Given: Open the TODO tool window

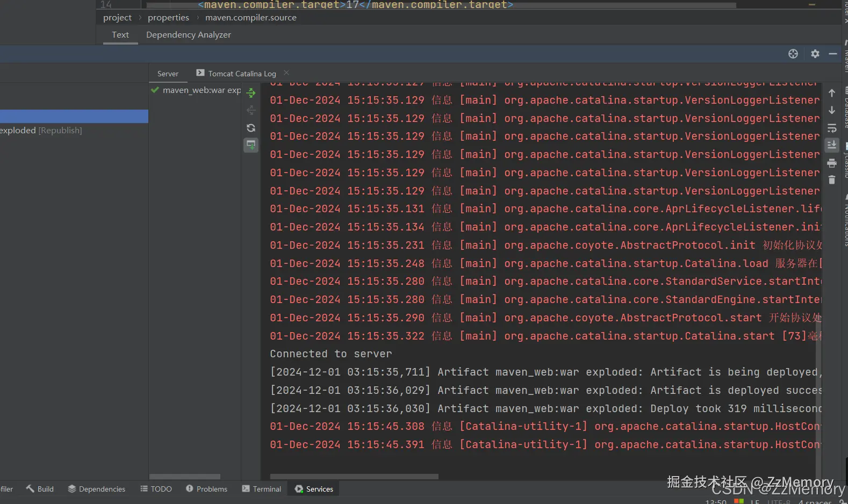Looking at the screenshot, I should 156,489.
